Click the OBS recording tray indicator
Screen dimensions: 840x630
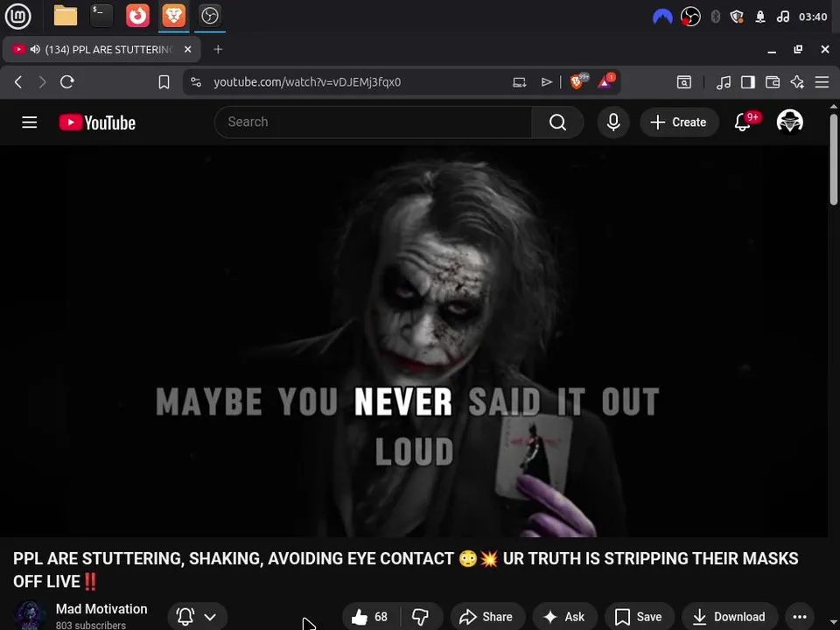tap(690, 17)
